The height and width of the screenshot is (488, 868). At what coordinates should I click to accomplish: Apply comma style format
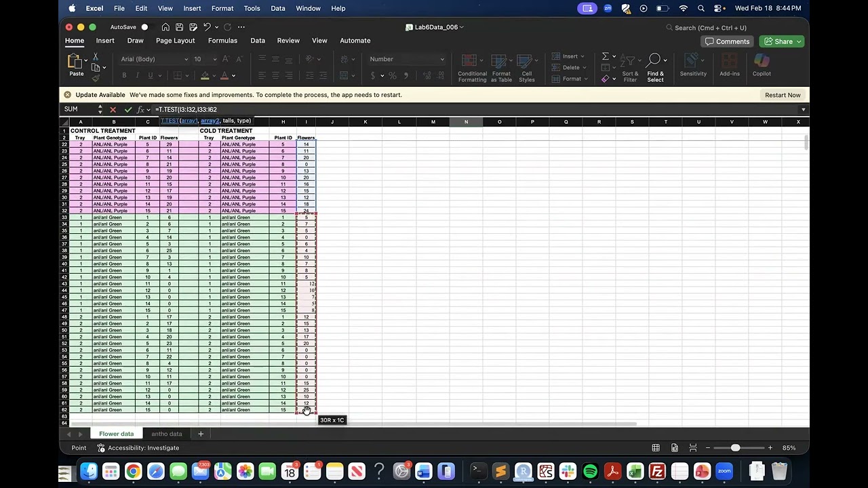coord(406,75)
